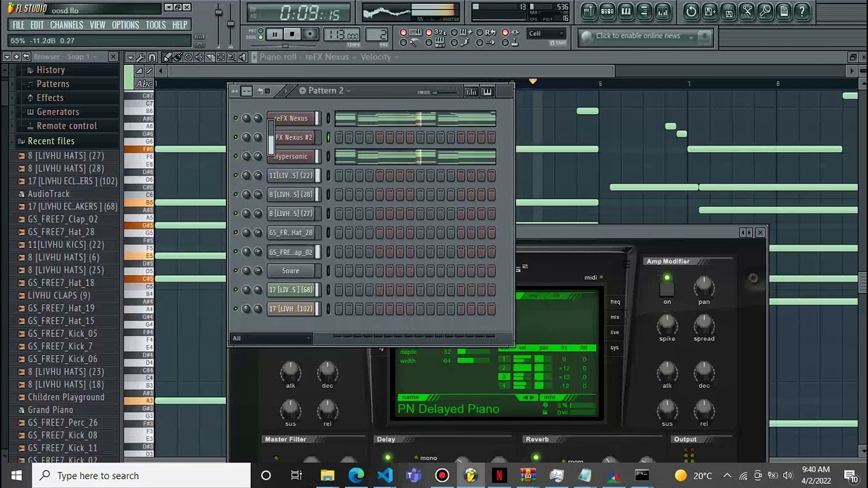
Task: Select GS_FR..Hat_28 channel button
Action: click(291, 232)
